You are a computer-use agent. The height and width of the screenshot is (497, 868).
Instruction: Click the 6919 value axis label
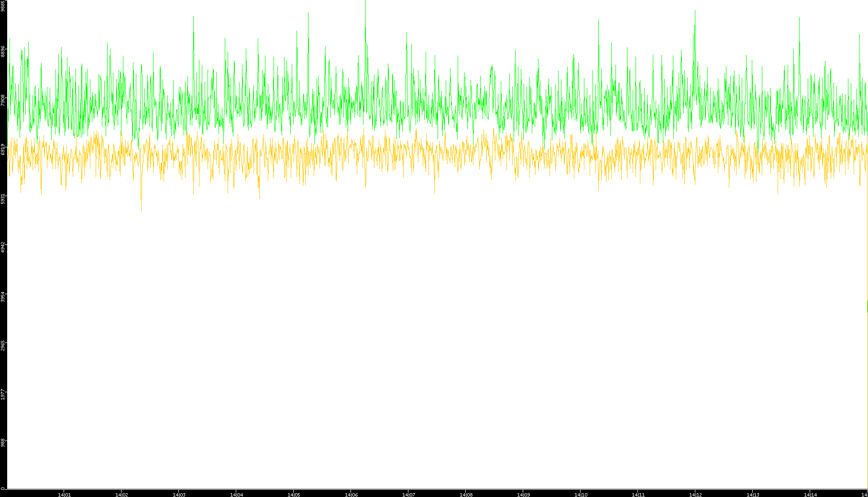click(3, 149)
